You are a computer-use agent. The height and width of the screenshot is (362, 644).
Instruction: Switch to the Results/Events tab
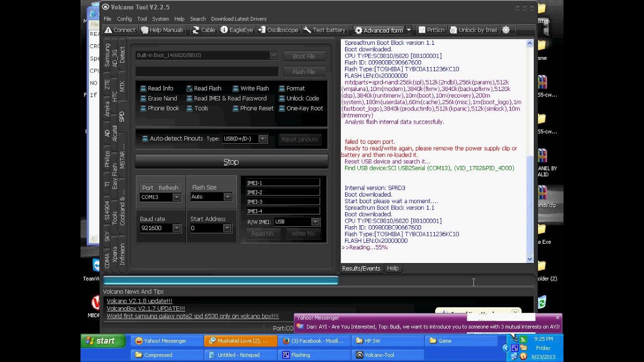tap(361, 268)
